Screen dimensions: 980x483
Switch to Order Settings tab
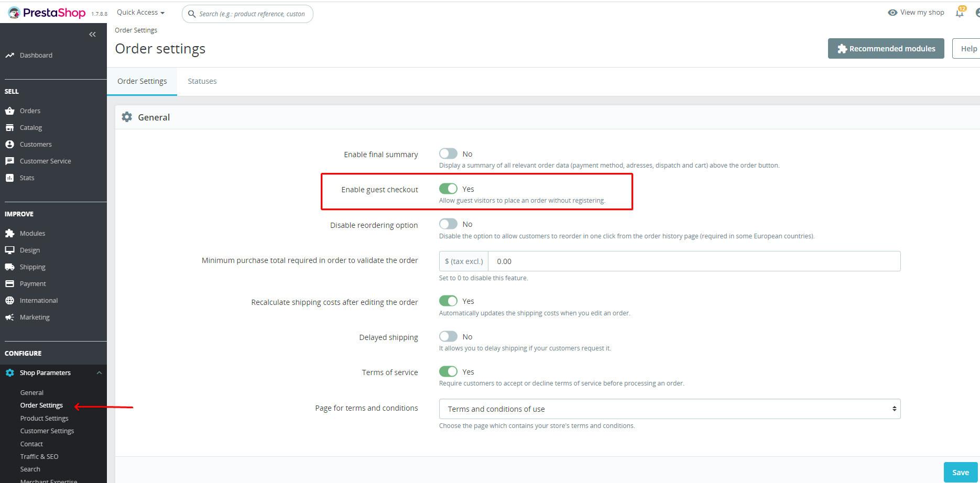coord(142,81)
